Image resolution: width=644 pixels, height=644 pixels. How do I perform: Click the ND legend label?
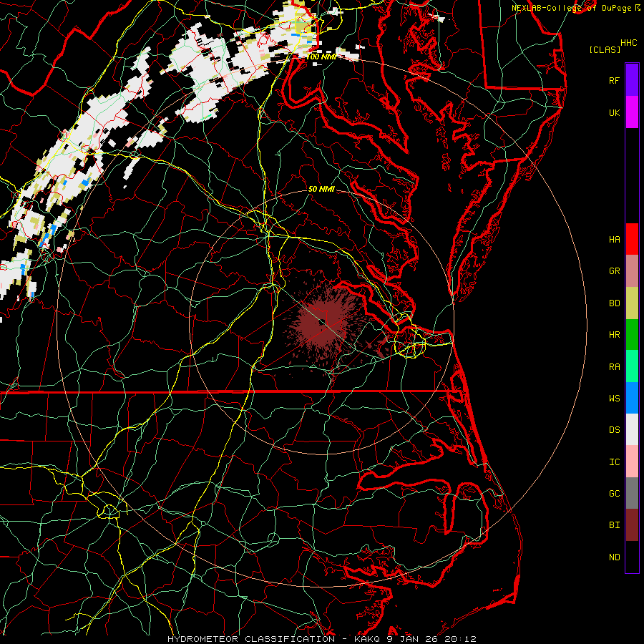click(615, 557)
